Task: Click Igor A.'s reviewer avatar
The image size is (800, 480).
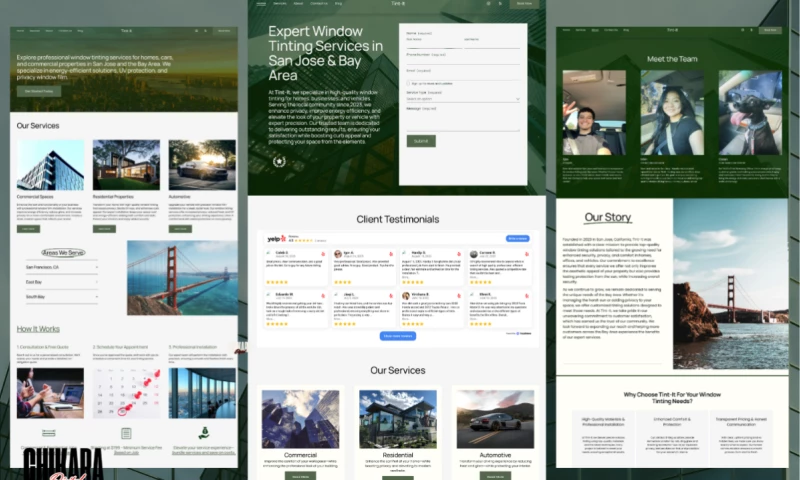Action: click(338, 254)
